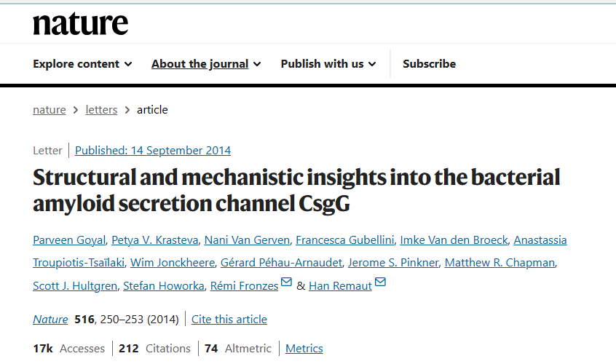Click the Published: 14 September 2014 link
The height and width of the screenshot is (364, 616).
pos(153,151)
